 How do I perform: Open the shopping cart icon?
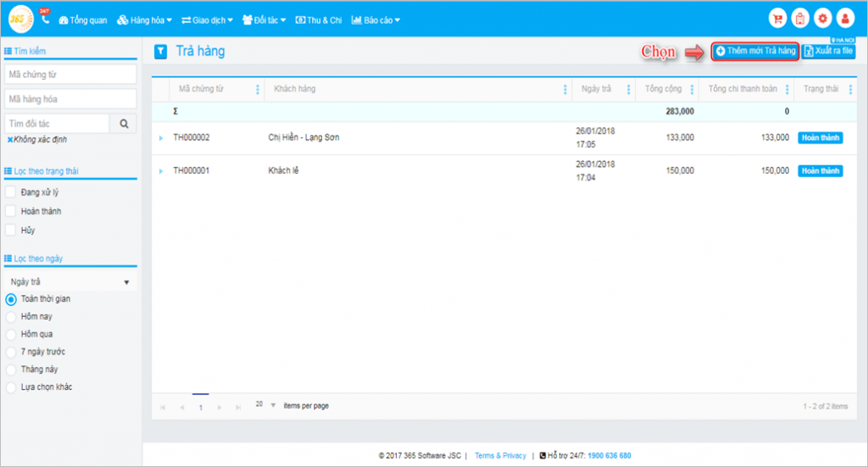pos(778,19)
